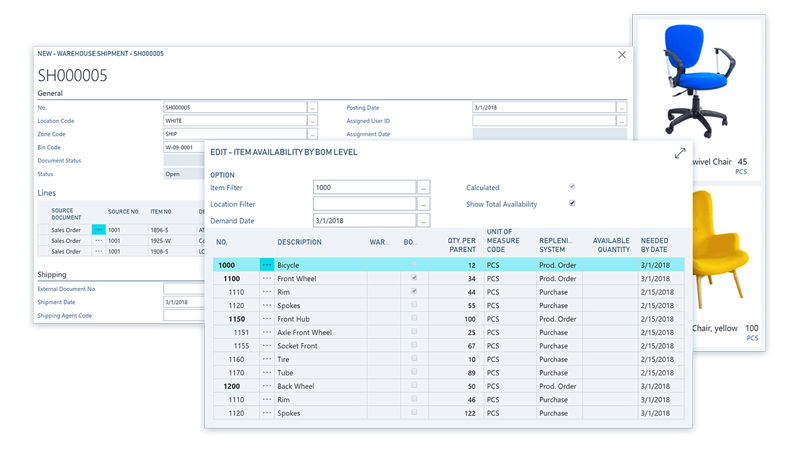Open row actions for Front Wheel line

(267, 279)
